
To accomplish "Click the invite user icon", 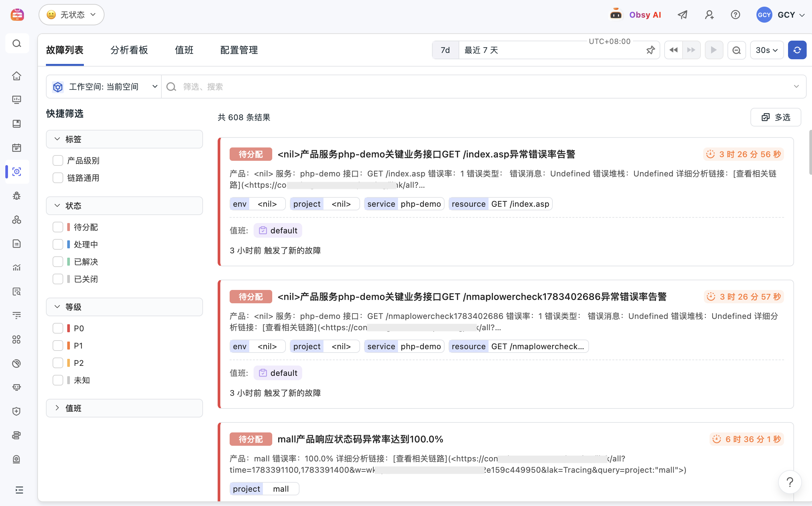I will click(x=709, y=15).
